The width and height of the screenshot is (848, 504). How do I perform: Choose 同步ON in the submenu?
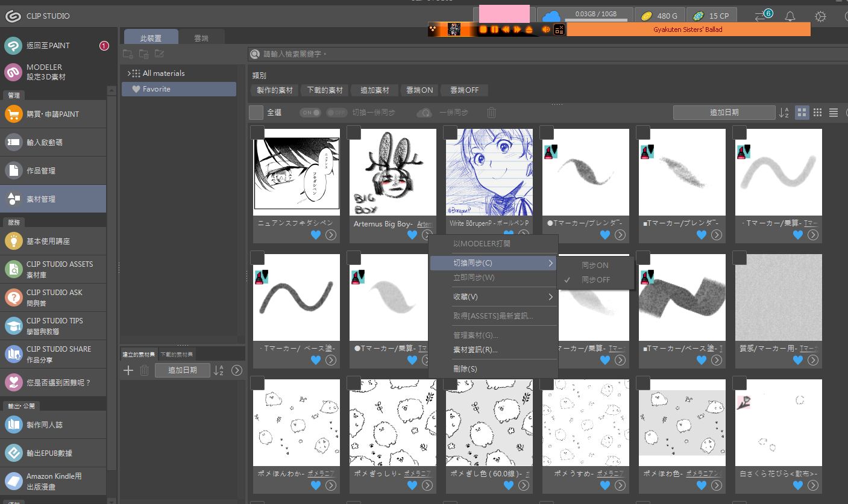[x=595, y=265]
